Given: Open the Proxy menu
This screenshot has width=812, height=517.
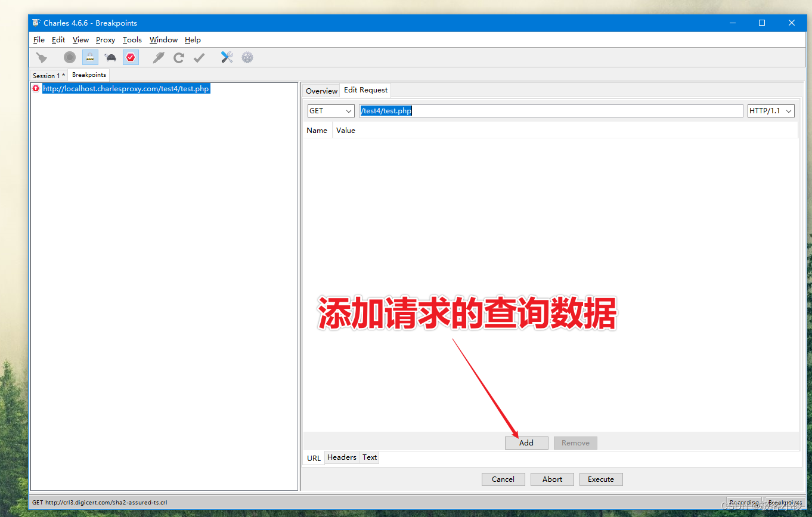Looking at the screenshot, I should (106, 40).
